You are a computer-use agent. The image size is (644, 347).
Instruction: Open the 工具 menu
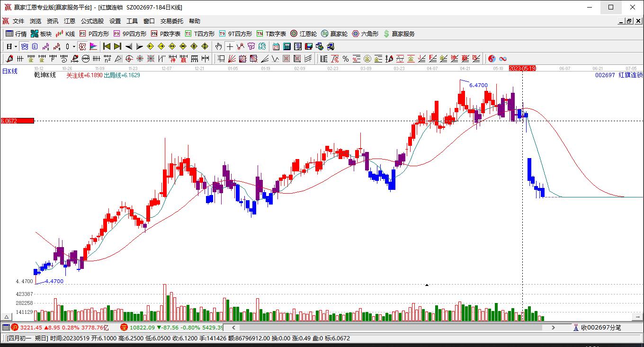(x=132, y=21)
